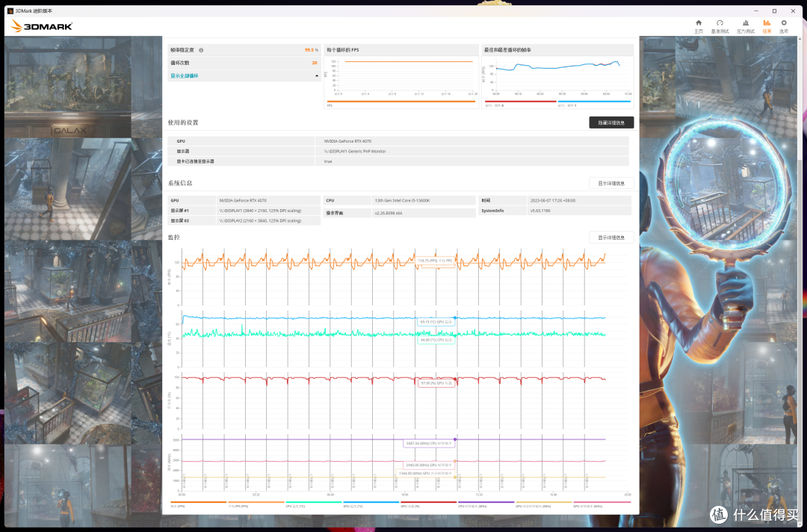
Task: Toggle the pink GPU 时钟频率 legend series
Action: coord(602,504)
